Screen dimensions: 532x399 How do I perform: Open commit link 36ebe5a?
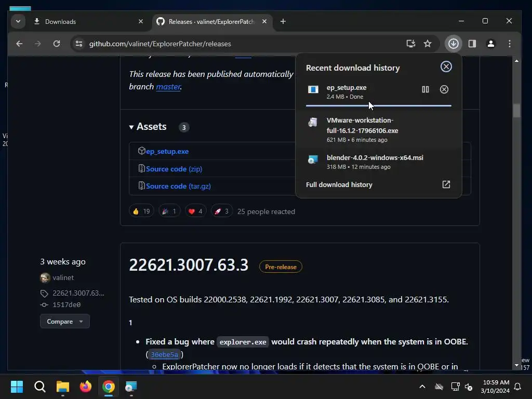(164, 354)
